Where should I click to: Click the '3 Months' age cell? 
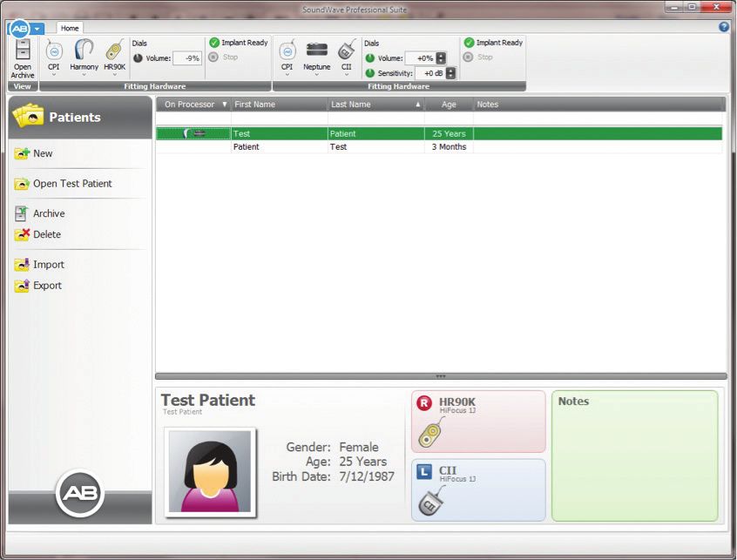[x=449, y=146]
